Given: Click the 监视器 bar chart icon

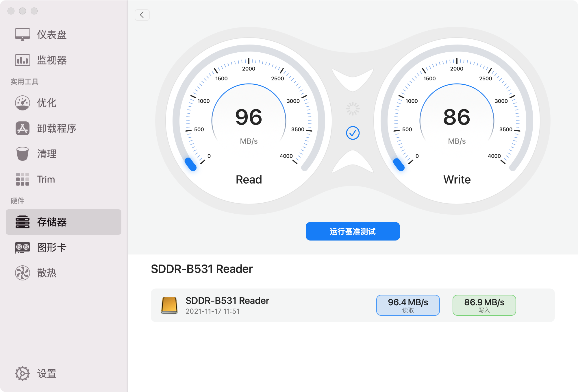Looking at the screenshot, I should click(x=23, y=60).
